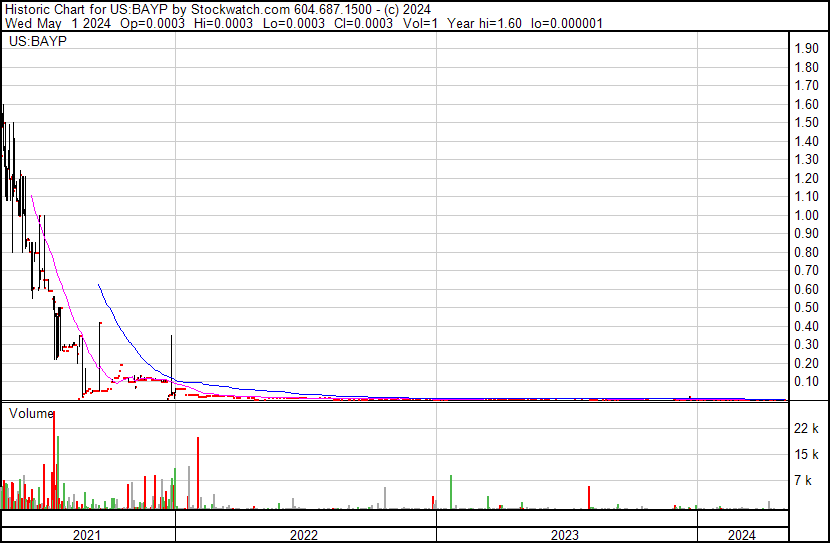The image size is (830, 543).
Task: Select the 2022 year label on timeline
Action: pos(304,535)
